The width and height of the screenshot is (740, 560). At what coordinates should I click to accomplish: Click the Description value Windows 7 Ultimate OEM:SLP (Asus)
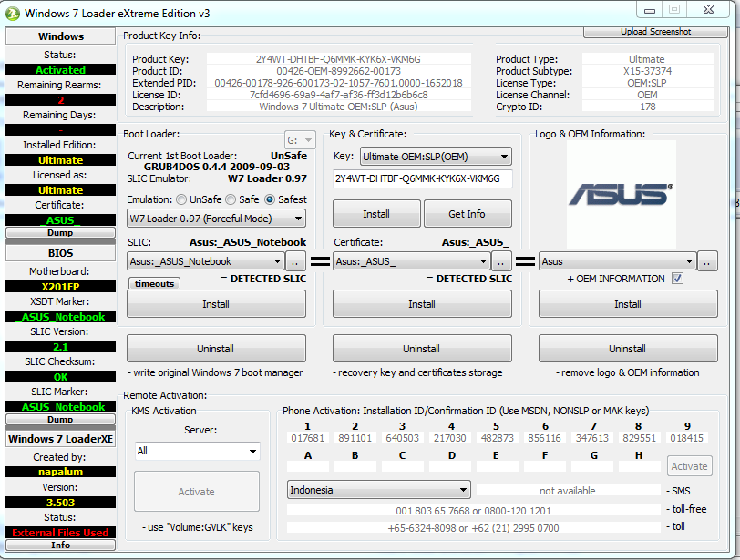[338, 107]
